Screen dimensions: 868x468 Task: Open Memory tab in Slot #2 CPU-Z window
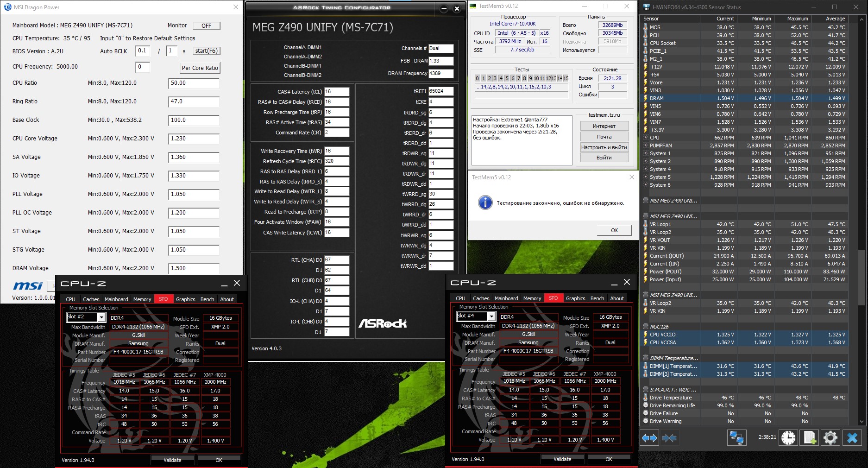coord(142,299)
